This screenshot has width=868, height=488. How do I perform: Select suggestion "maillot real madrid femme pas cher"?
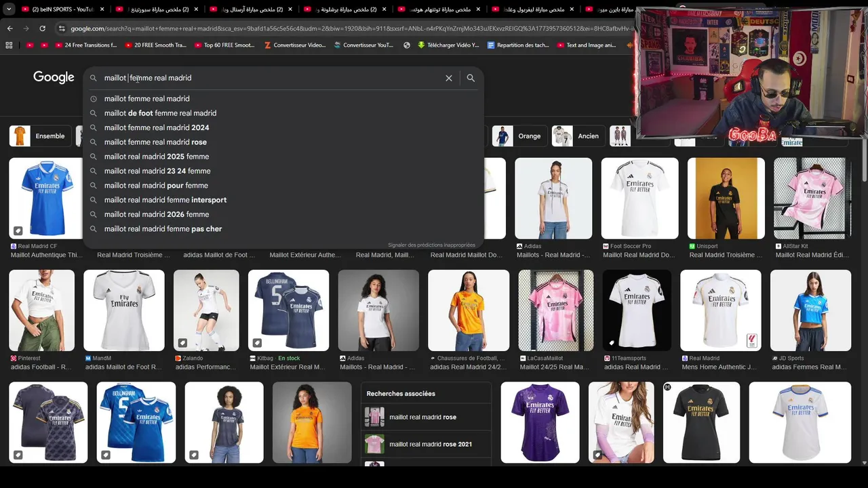pyautogui.click(x=283, y=229)
